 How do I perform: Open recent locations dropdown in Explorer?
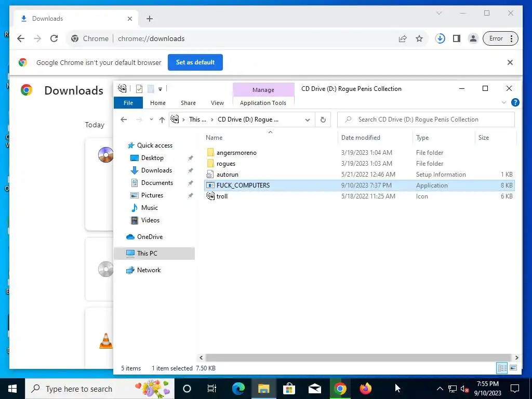[x=151, y=119]
